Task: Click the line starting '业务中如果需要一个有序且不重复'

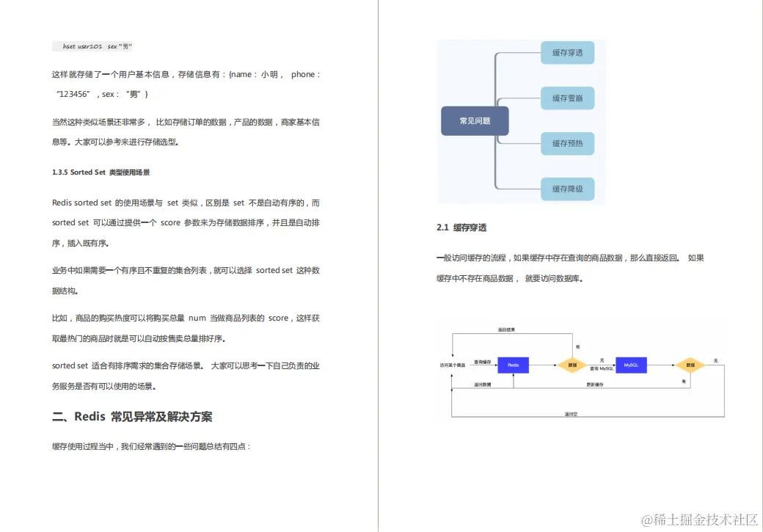Action: (186, 270)
